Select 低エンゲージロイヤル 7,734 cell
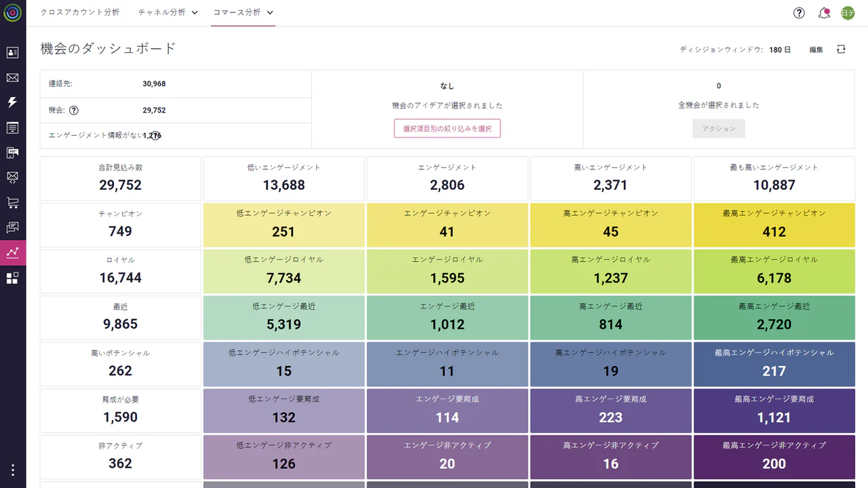 tap(284, 271)
